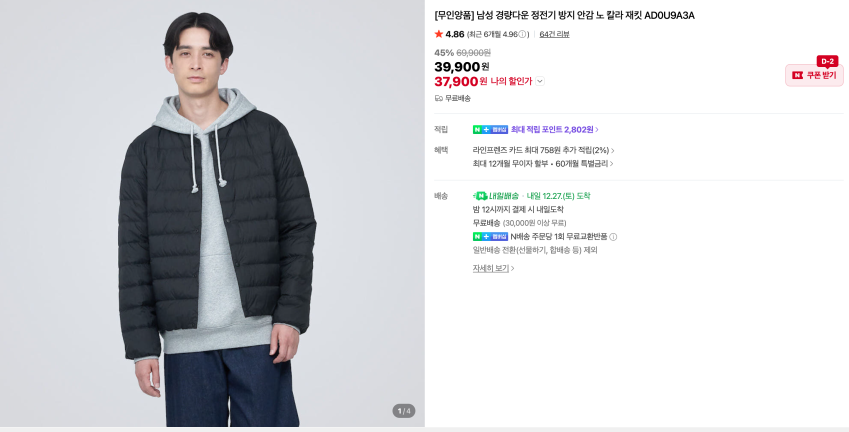Click the product title text
The image size is (849, 432).
click(x=564, y=15)
